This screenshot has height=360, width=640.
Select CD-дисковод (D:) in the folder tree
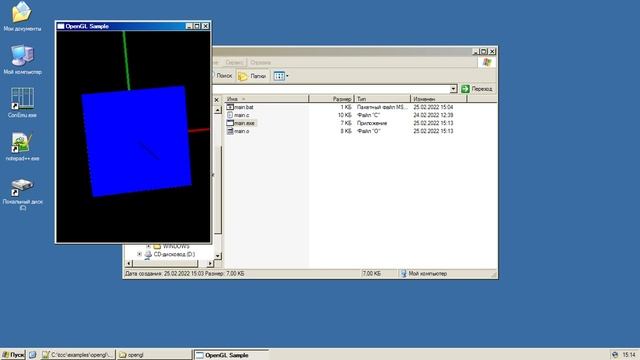[x=174, y=254]
